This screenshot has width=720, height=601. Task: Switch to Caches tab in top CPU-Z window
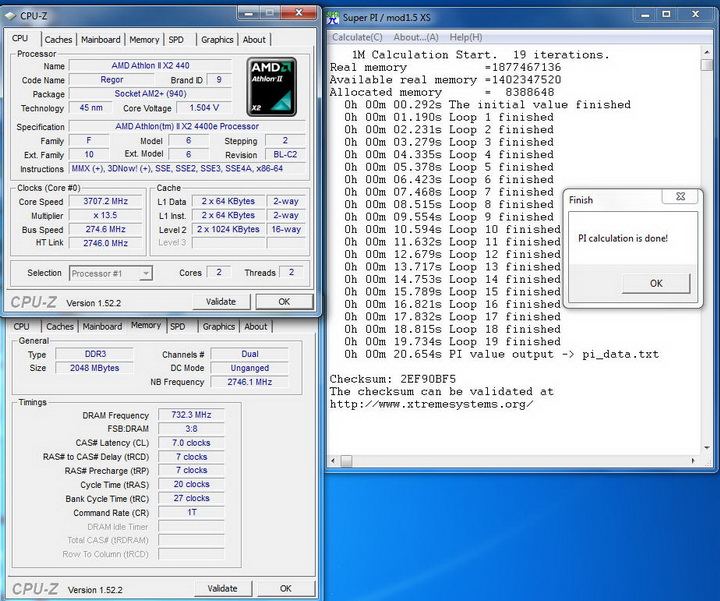(x=58, y=40)
